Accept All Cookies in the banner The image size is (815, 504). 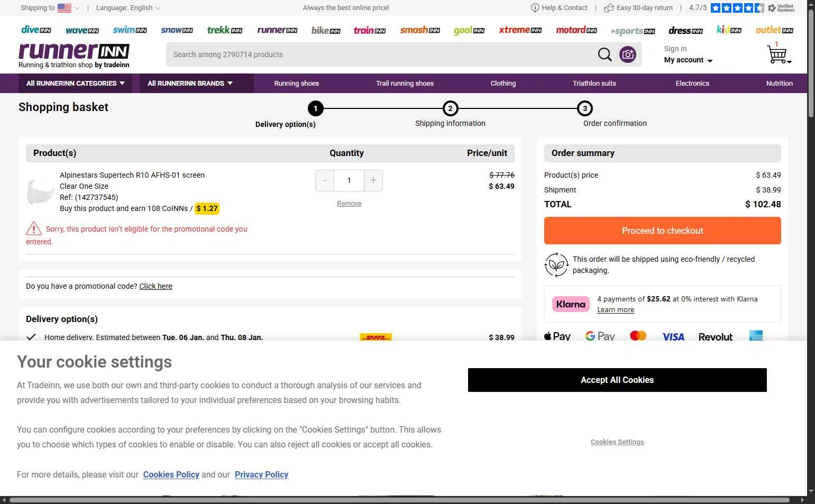[x=617, y=380]
